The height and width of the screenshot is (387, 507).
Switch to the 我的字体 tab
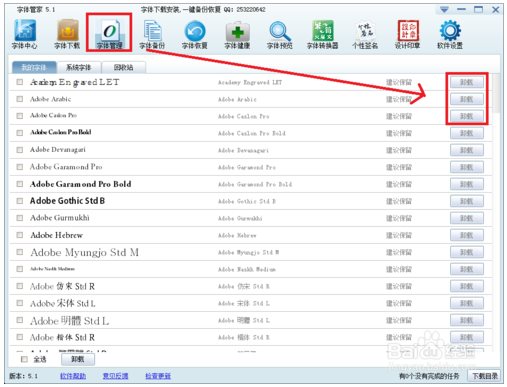tap(34, 68)
